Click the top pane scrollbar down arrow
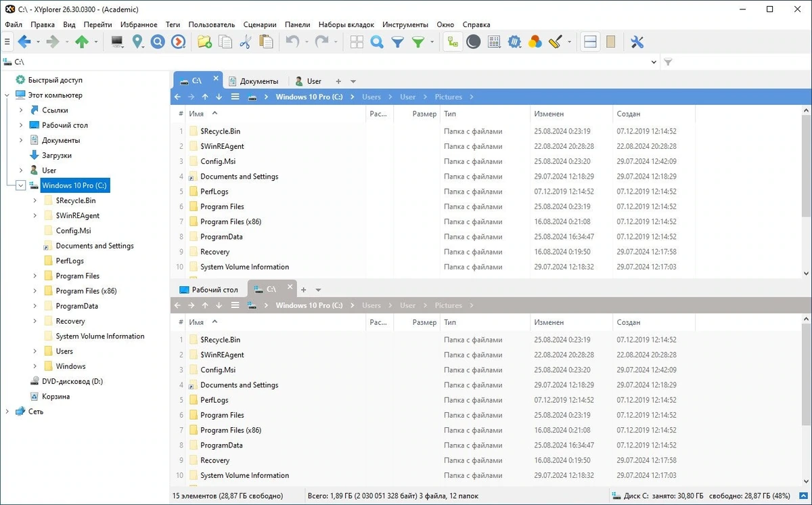 805,273
